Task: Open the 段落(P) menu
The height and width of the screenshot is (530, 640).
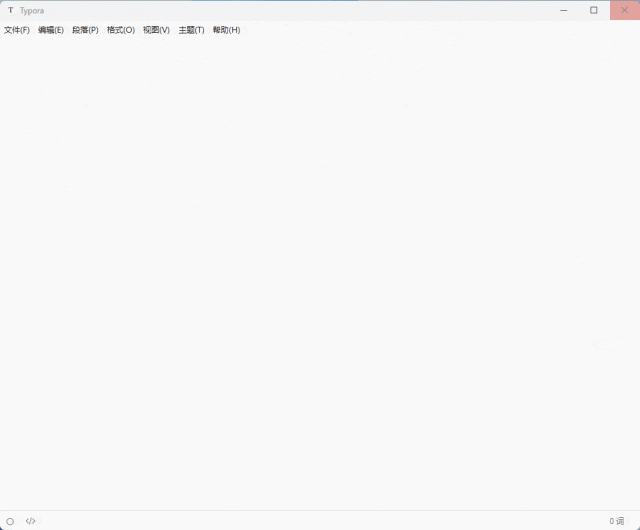Action: tap(85, 30)
